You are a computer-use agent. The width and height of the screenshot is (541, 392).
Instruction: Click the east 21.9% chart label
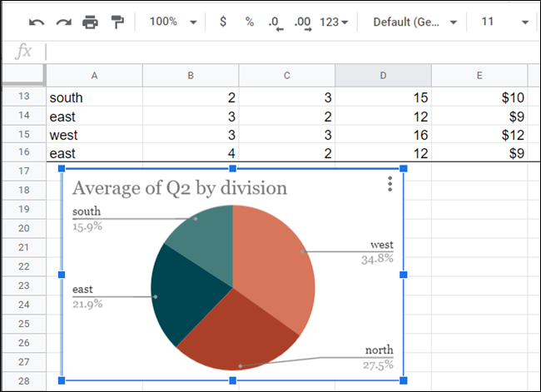[87, 296]
